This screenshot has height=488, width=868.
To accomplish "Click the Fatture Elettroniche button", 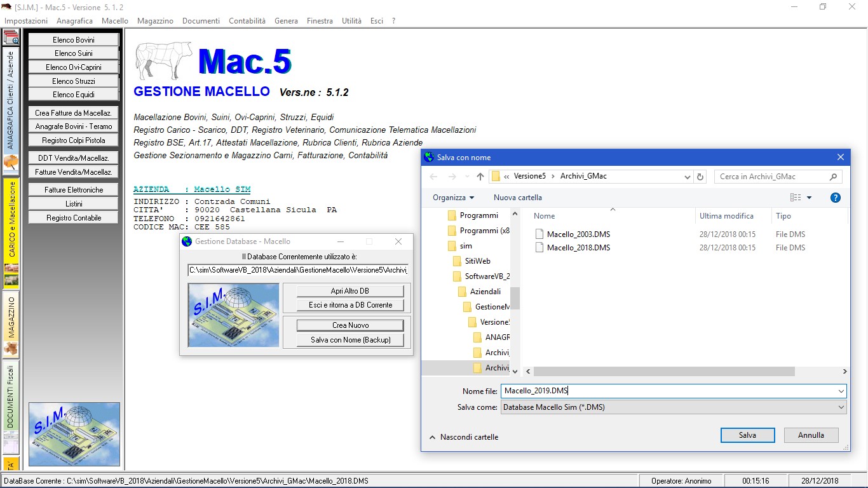I will (x=74, y=190).
